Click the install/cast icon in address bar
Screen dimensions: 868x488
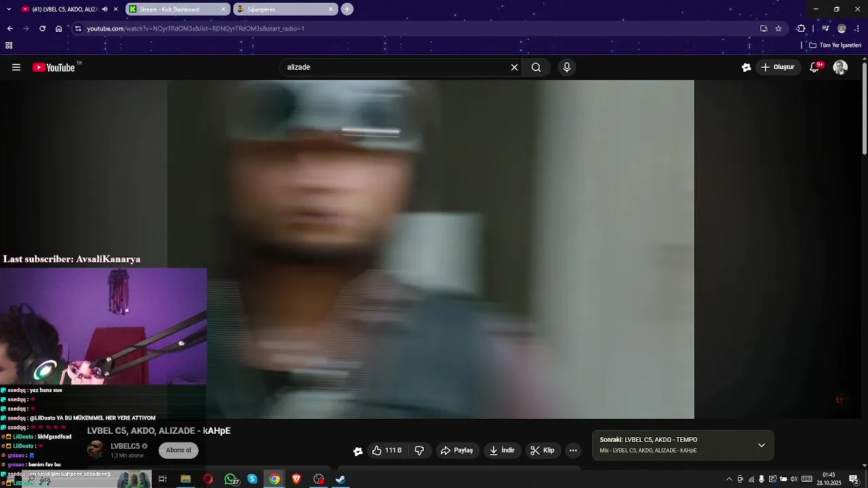coord(764,28)
